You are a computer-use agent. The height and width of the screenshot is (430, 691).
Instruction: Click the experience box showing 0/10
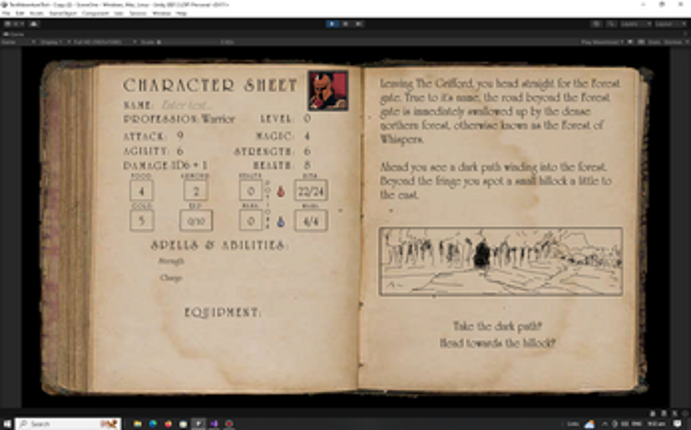[196, 221]
